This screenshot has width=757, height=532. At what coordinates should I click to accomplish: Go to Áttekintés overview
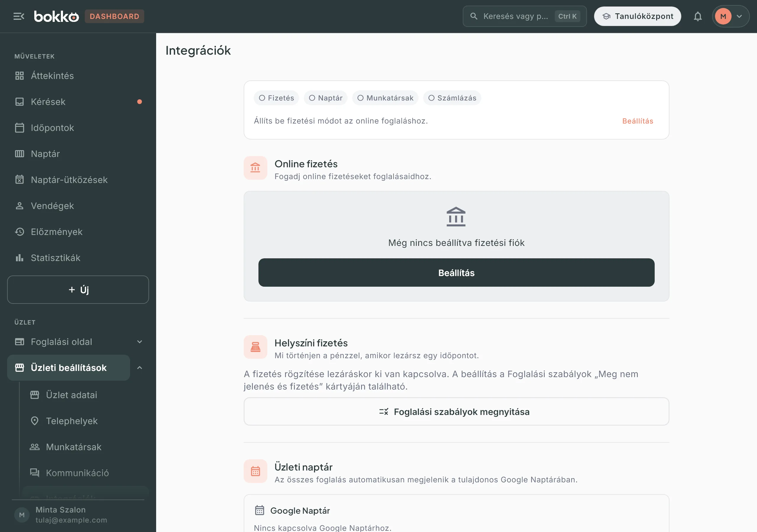pyautogui.click(x=78, y=75)
